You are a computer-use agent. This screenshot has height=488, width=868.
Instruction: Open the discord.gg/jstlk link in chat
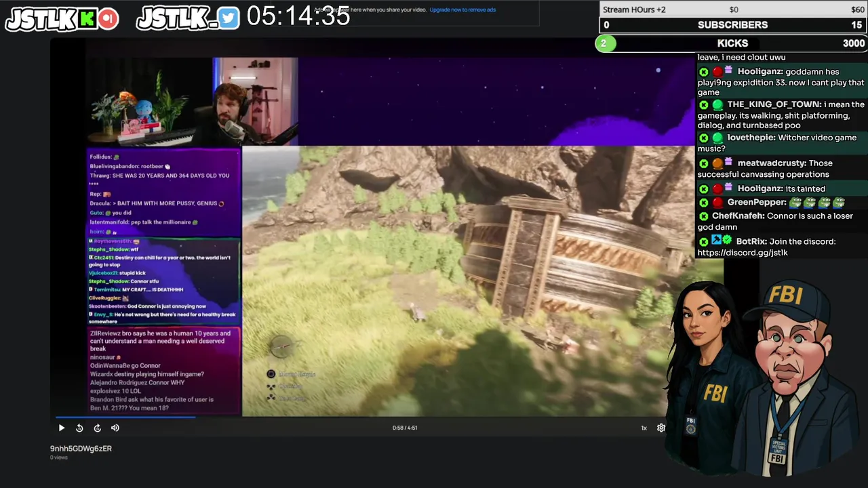click(x=743, y=252)
